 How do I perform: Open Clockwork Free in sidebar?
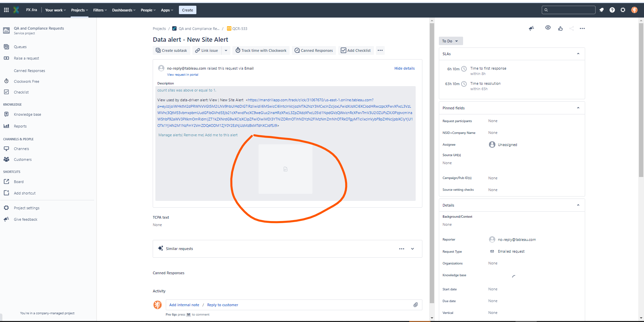[x=26, y=81]
